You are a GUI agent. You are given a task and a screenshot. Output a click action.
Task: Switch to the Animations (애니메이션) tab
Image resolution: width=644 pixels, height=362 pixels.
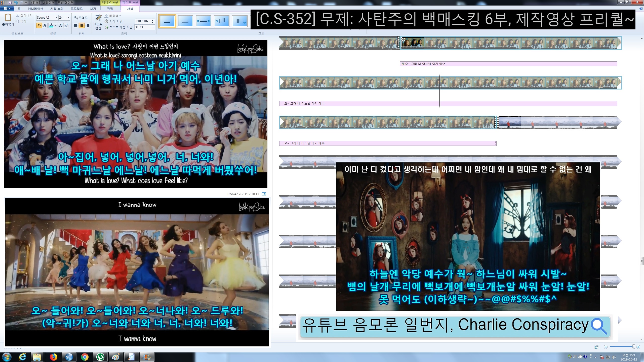point(35,9)
